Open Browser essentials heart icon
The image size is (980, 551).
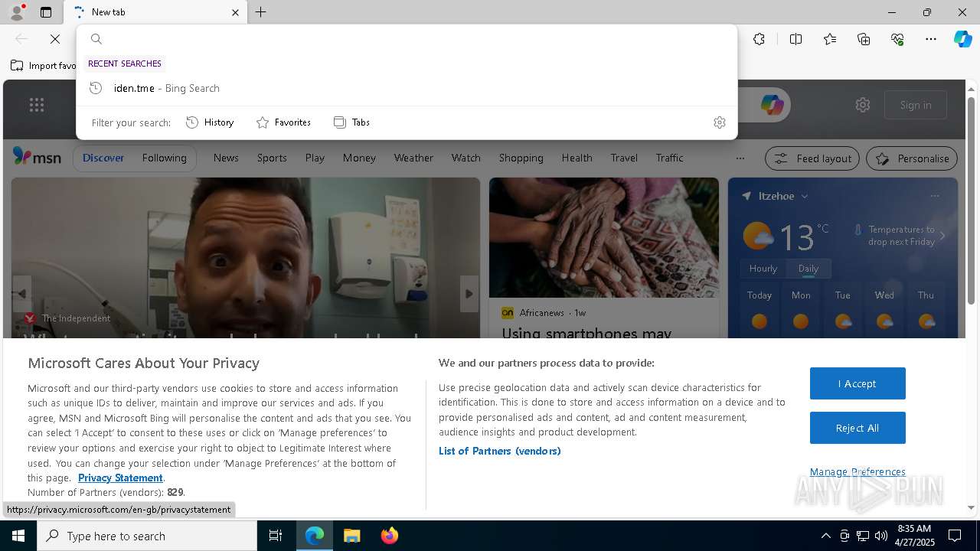pyautogui.click(x=897, y=39)
